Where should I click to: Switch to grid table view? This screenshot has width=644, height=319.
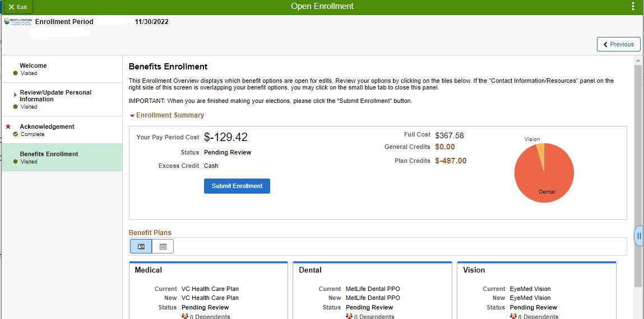coord(163,246)
